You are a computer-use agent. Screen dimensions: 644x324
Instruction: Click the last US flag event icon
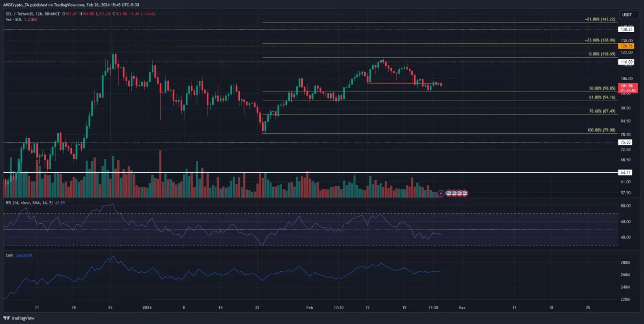pyautogui.click(x=465, y=193)
